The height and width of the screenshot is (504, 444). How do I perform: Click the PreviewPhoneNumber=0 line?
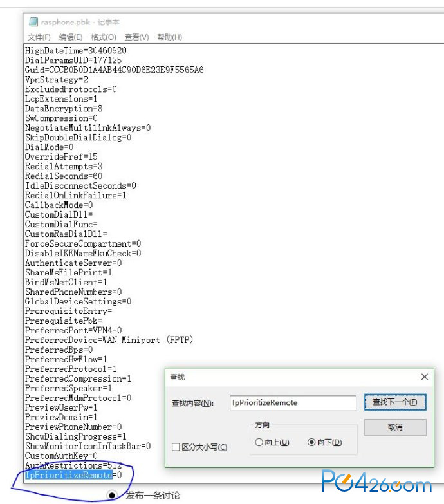[73, 427]
